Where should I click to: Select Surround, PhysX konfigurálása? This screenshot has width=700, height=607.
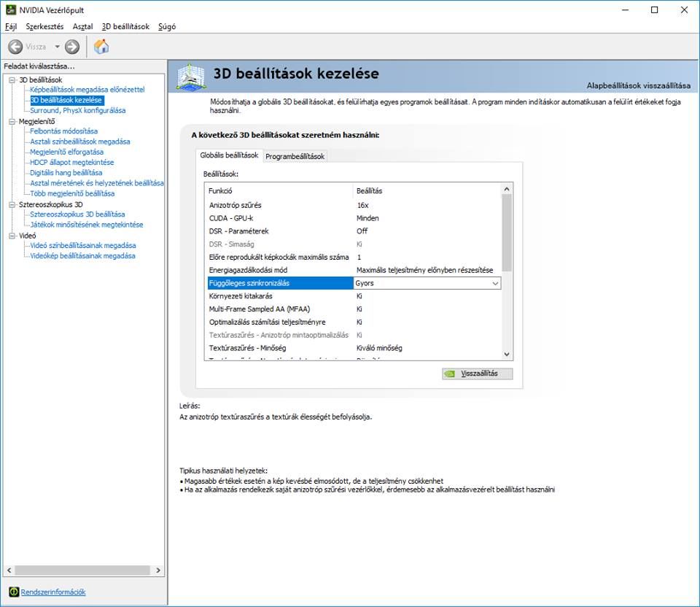[x=78, y=110]
